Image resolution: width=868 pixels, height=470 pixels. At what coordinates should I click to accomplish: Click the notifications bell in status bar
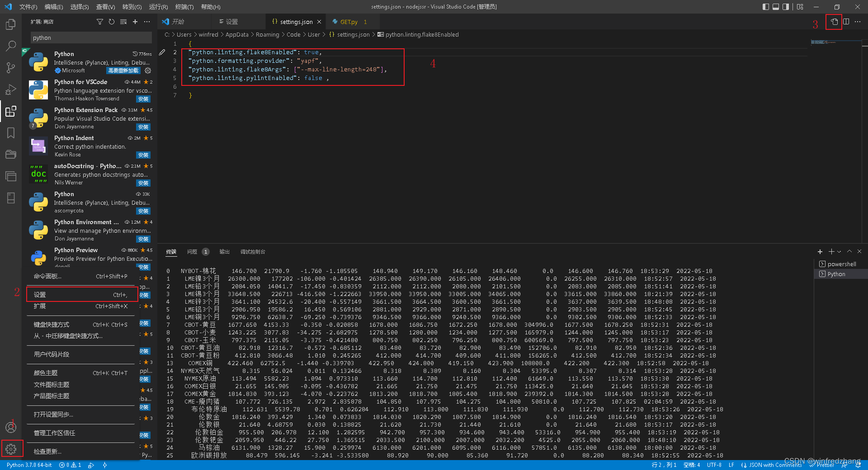[858, 465]
